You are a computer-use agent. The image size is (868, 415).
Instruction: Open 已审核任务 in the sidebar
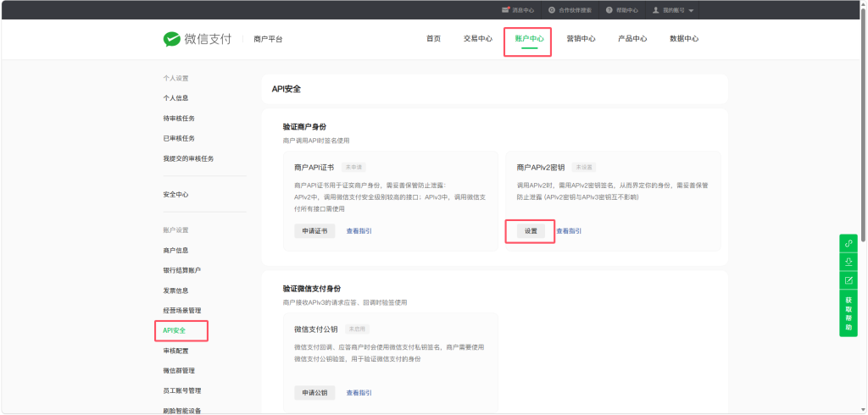click(x=179, y=138)
